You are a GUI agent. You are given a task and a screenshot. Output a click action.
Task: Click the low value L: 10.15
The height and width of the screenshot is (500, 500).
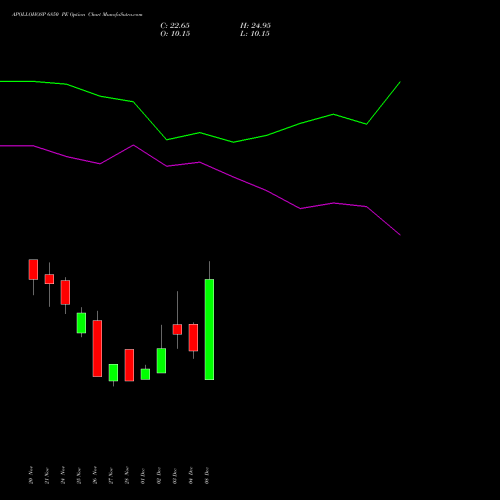[255, 34]
